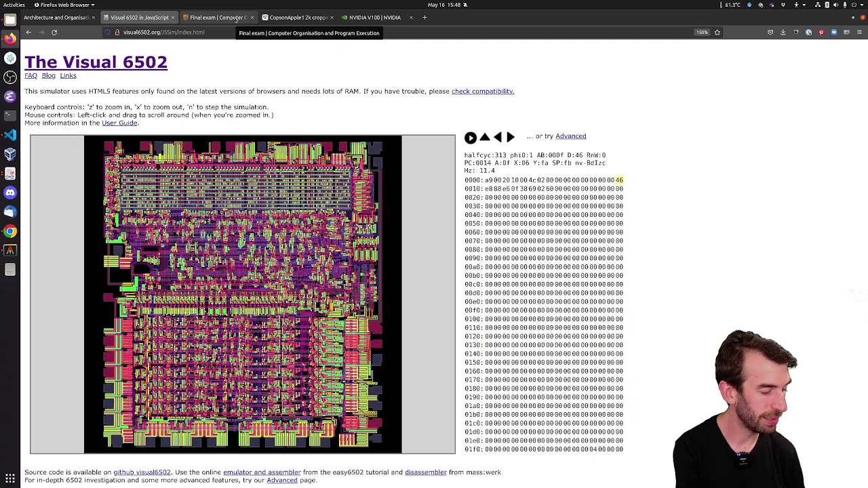Image resolution: width=868 pixels, height=488 pixels.
Task: Open the disassembler link
Action: click(425, 472)
